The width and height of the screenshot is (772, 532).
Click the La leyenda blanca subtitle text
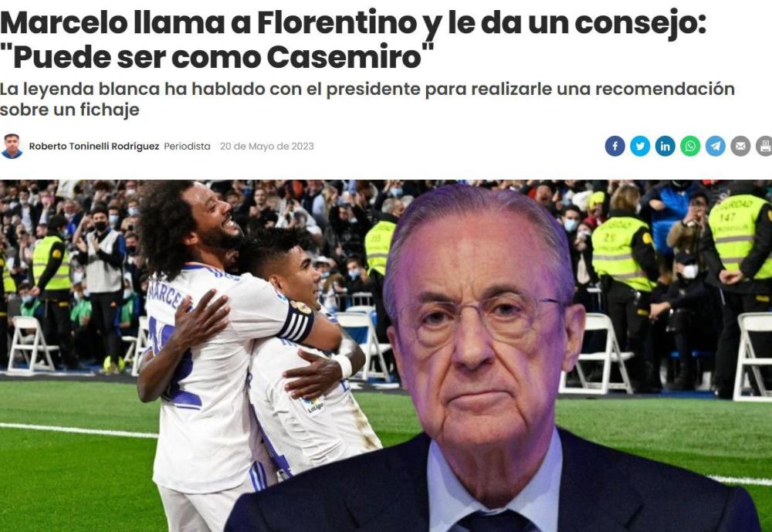point(367,99)
